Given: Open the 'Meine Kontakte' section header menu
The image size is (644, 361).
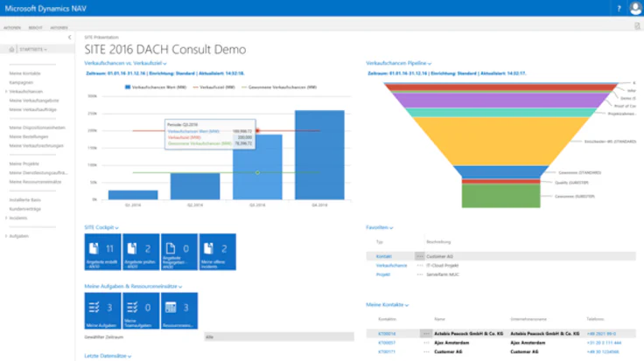Looking at the screenshot, I should pos(387,305).
